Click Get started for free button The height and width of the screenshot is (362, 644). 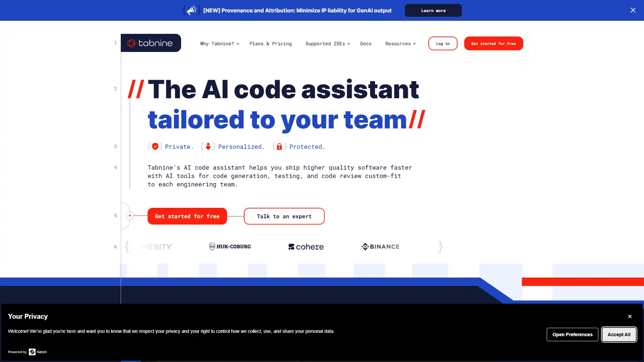pyautogui.click(x=187, y=216)
